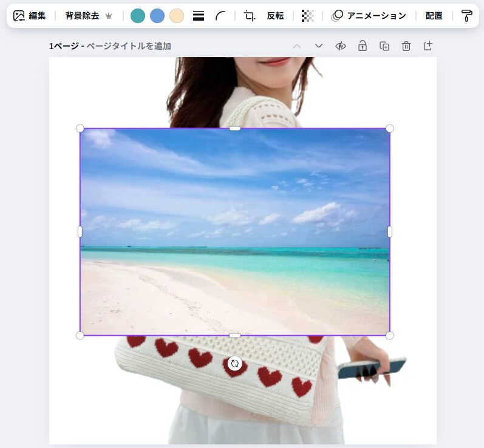Click the 1ページ page label

tap(64, 46)
